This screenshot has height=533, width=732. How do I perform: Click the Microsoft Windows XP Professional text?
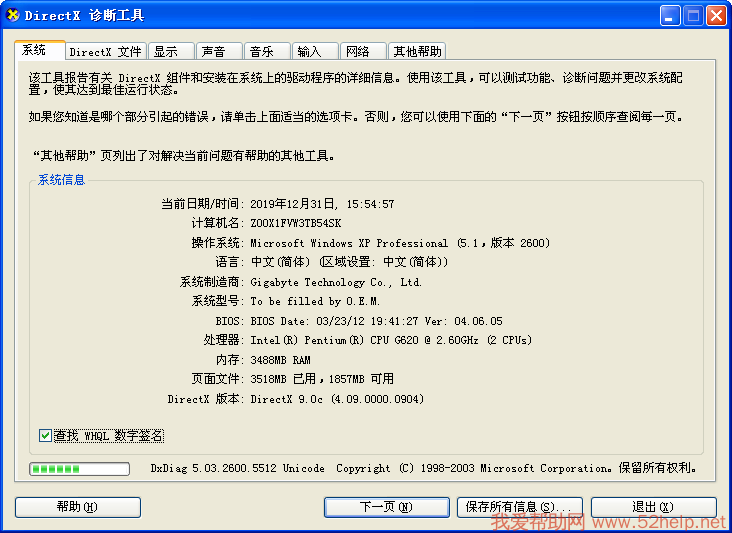point(349,243)
